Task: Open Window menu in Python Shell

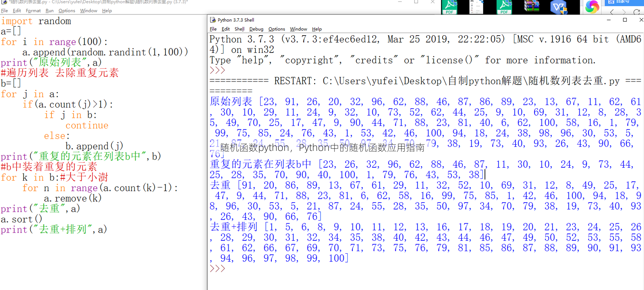Action: (299, 29)
